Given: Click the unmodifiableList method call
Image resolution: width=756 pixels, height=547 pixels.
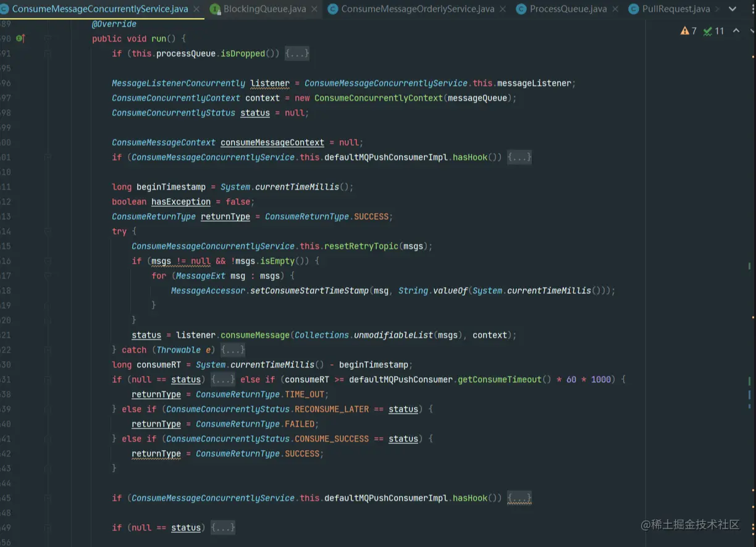Looking at the screenshot, I should click(393, 335).
